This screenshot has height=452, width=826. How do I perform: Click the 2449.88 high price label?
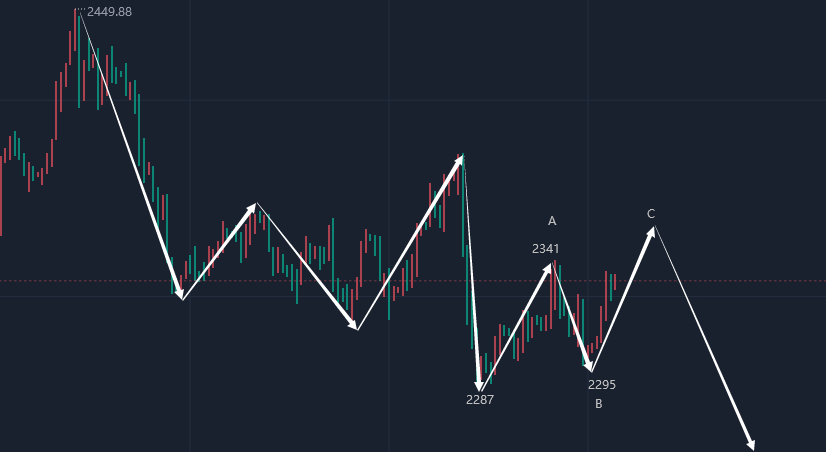[109, 12]
